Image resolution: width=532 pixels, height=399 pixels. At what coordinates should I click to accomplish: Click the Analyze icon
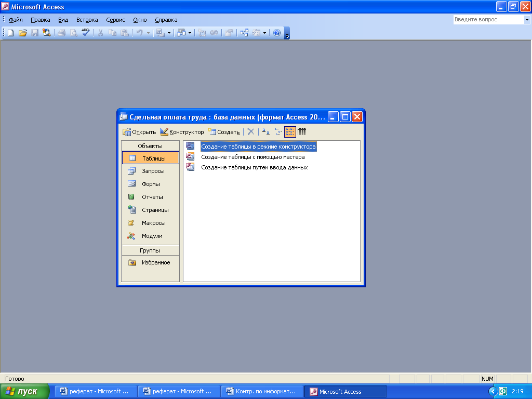click(181, 33)
